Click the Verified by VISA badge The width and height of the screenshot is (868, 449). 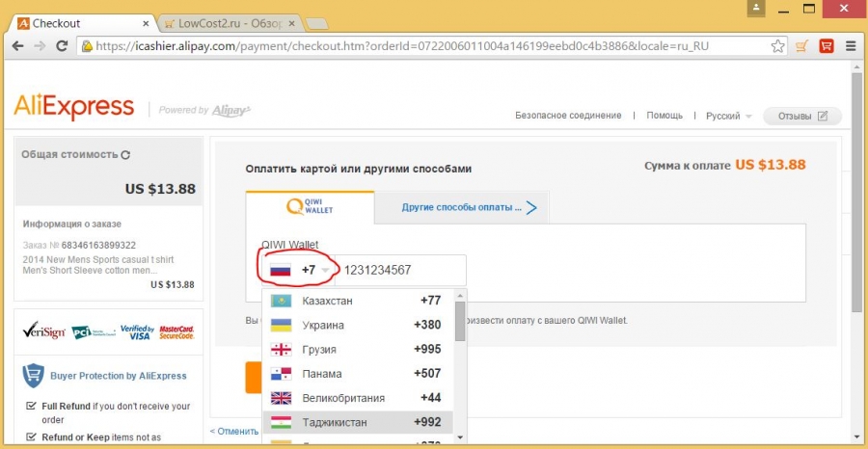click(x=137, y=331)
